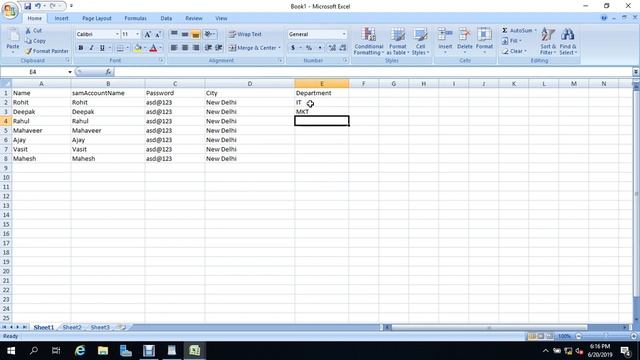Open Excel help question mark icon
This screenshot has height=360, width=640.
pos(604,18)
